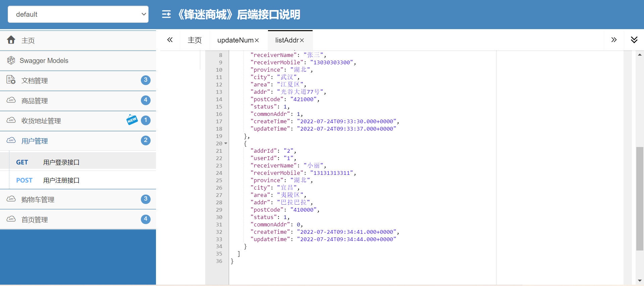Open POST 用户注册接口
The width and height of the screenshot is (644, 286).
tap(78, 180)
